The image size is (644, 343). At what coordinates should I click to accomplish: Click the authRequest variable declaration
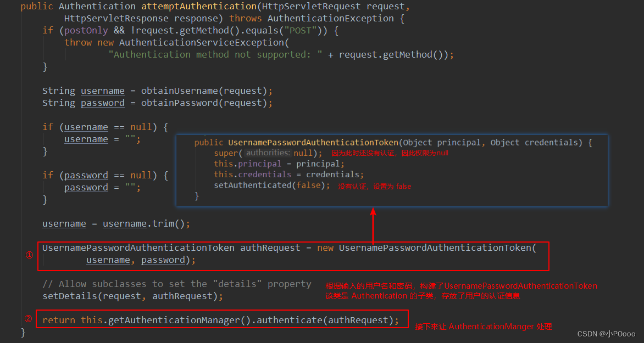pos(270,248)
